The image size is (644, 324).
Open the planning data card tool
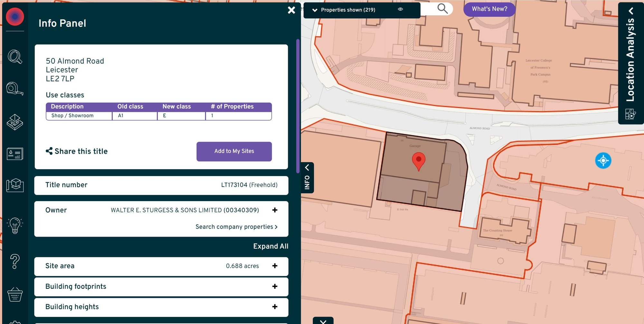click(x=15, y=154)
